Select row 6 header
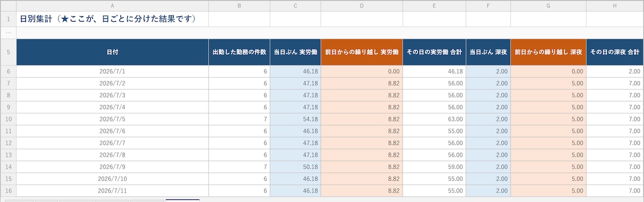 [x=8, y=71]
